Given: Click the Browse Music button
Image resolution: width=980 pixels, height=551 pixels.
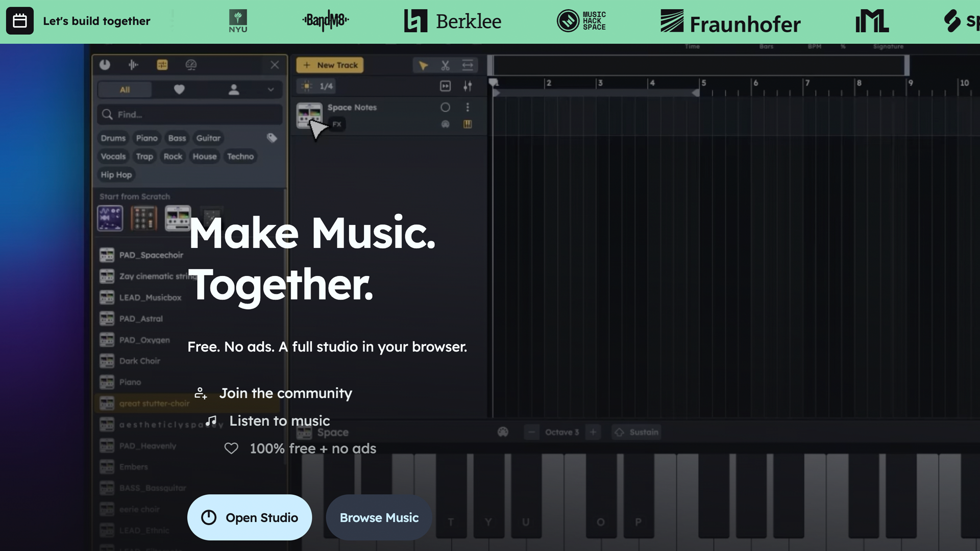Looking at the screenshot, I should (x=379, y=517).
